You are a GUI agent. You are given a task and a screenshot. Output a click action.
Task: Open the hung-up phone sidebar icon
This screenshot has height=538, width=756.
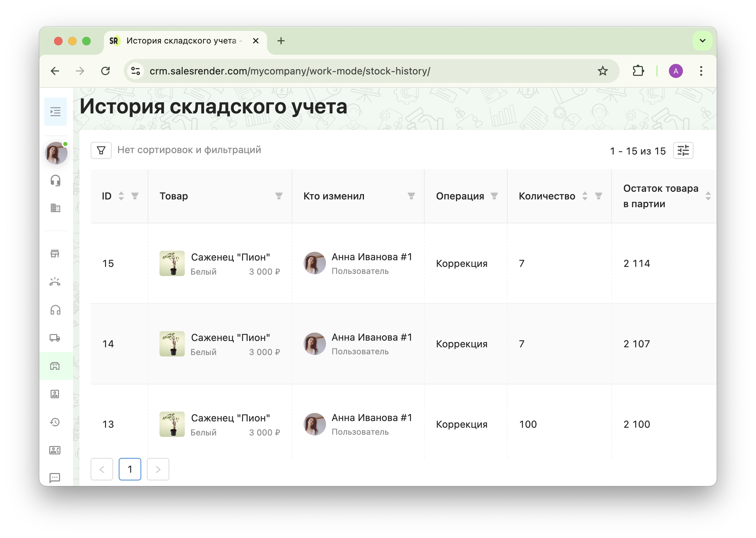55,282
